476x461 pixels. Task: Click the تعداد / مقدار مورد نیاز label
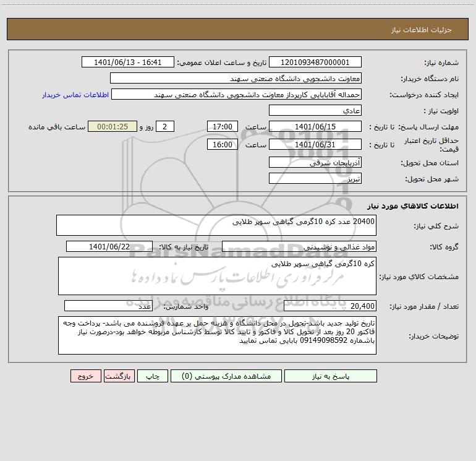[424, 307]
